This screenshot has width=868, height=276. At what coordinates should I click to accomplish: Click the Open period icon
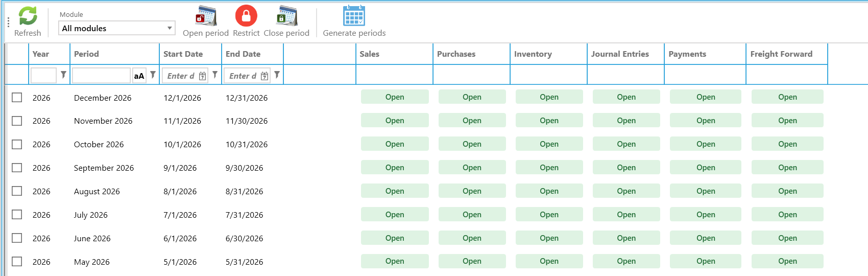coord(206,16)
